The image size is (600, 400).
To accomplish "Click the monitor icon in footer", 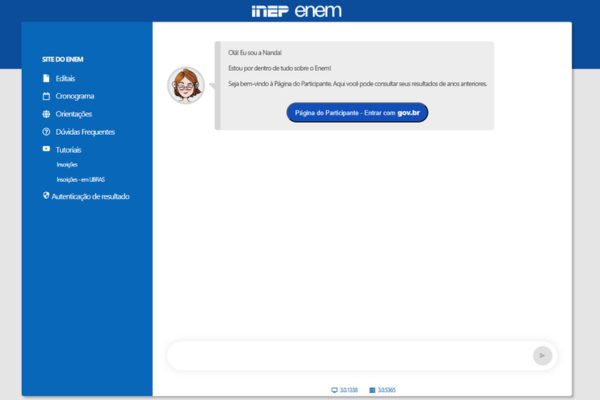I will 334,390.
